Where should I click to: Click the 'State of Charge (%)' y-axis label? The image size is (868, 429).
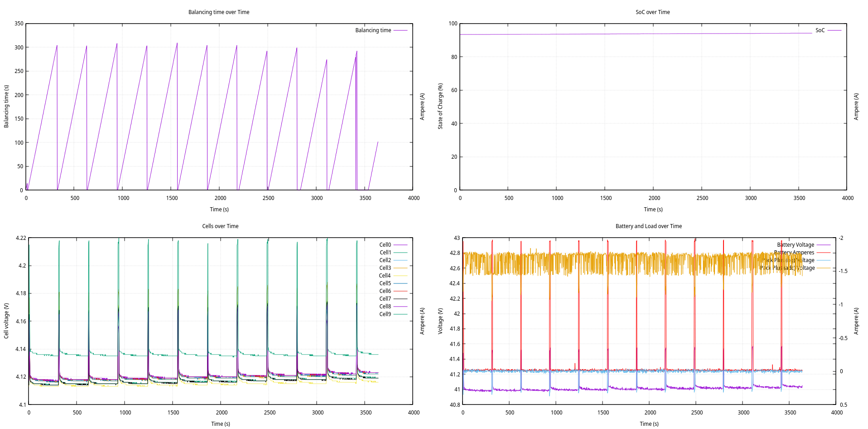(440, 106)
